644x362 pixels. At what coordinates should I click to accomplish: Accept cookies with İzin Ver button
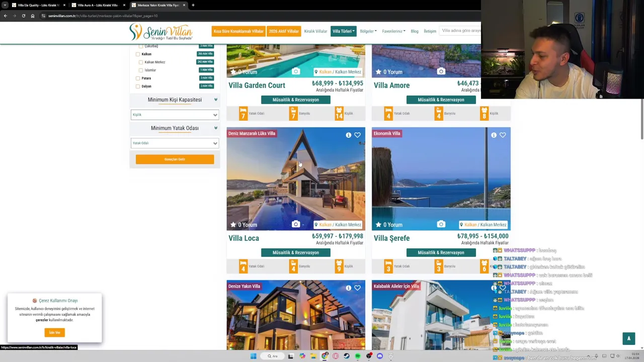coord(54,332)
